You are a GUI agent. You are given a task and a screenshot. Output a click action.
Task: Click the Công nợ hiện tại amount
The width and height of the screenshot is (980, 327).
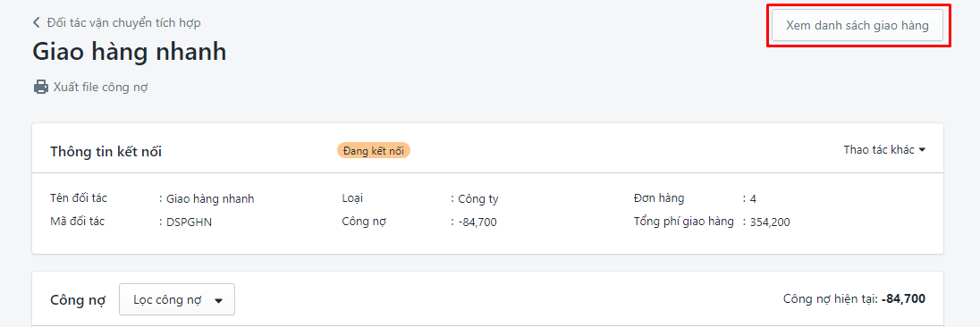903,299
